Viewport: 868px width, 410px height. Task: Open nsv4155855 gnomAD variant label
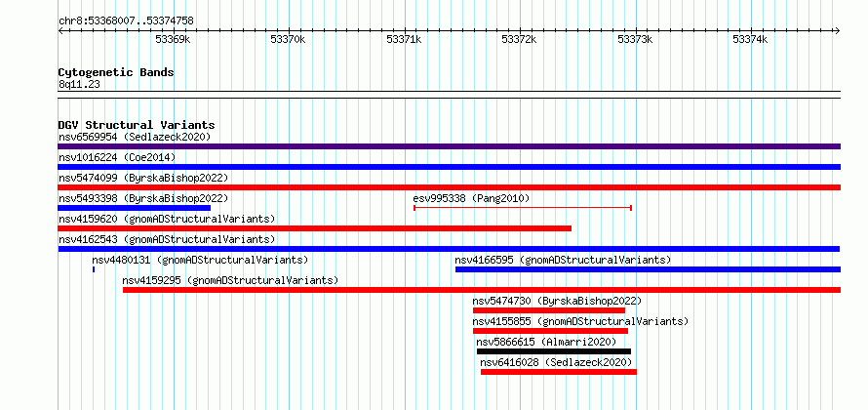tap(580, 321)
